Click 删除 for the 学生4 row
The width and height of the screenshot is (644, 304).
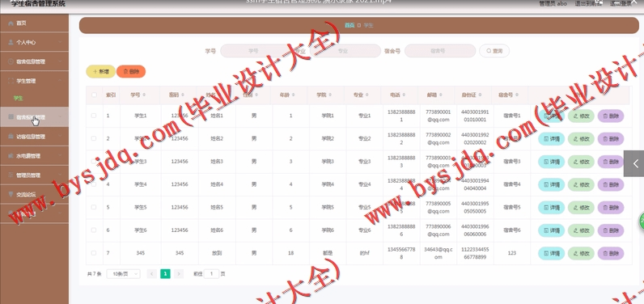click(611, 184)
